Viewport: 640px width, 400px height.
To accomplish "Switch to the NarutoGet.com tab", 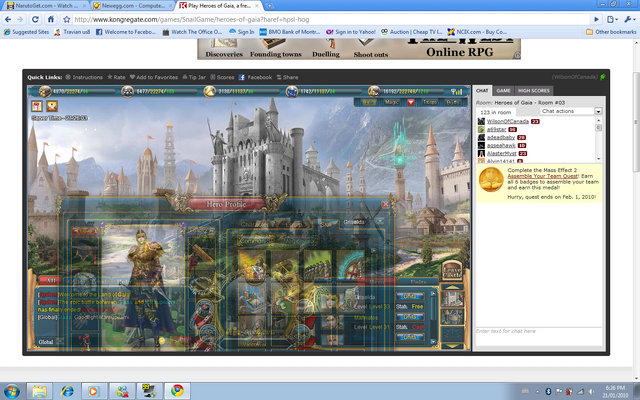I will 46,6.
